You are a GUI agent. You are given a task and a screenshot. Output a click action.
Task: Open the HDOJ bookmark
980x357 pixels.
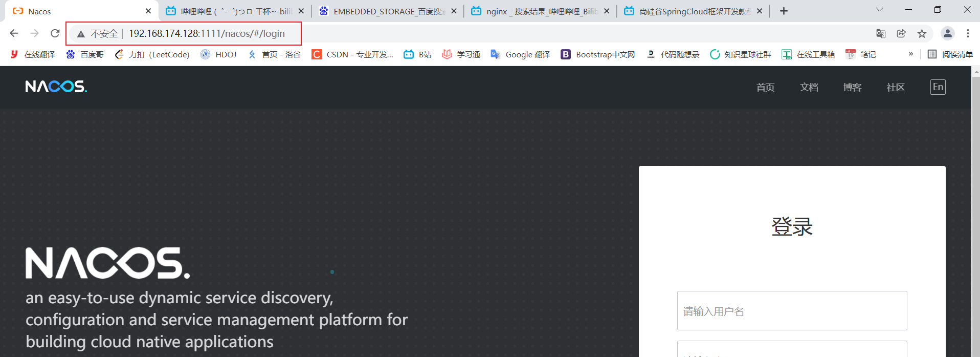click(x=218, y=54)
